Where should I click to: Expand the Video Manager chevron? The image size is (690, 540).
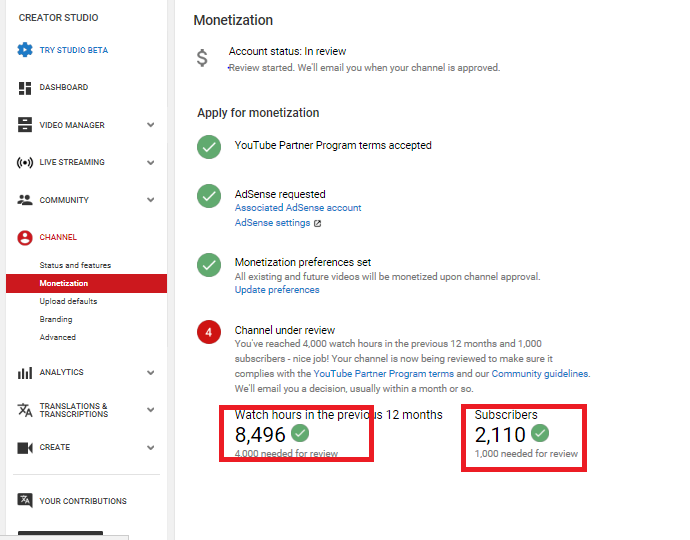coord(150,125)
